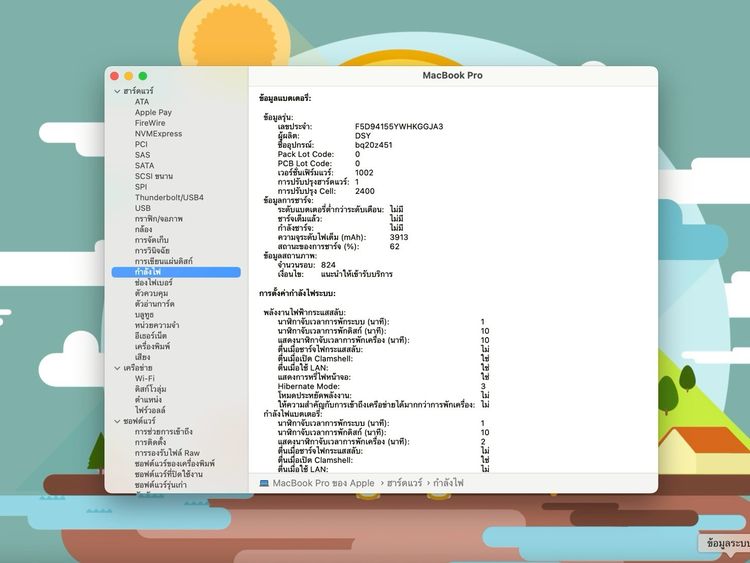Collapse the ซอฟต์แวร์ section chevron
The image size is (750, 563).
pos(116,421)
